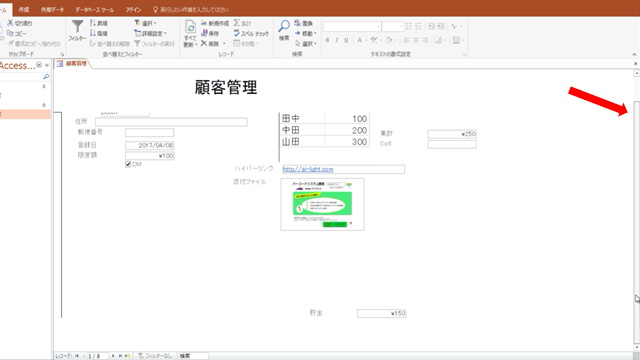Open the More (その他) records dropdown
Image resolution: width=640 pixels, height=360 pixels.
[x=246, y=43]
